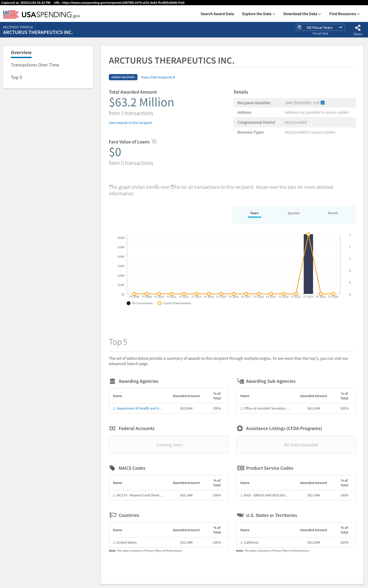The height and width of the screenshot is (588, 368).
Task: Click the PARENT RECIPIENT badge
Action: (x=123, y=77)
